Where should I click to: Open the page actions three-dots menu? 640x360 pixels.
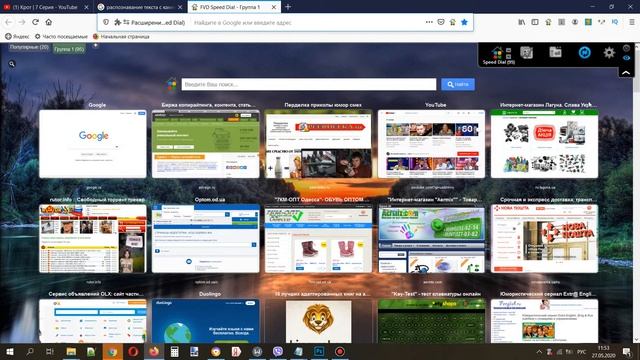pos(429,22)
